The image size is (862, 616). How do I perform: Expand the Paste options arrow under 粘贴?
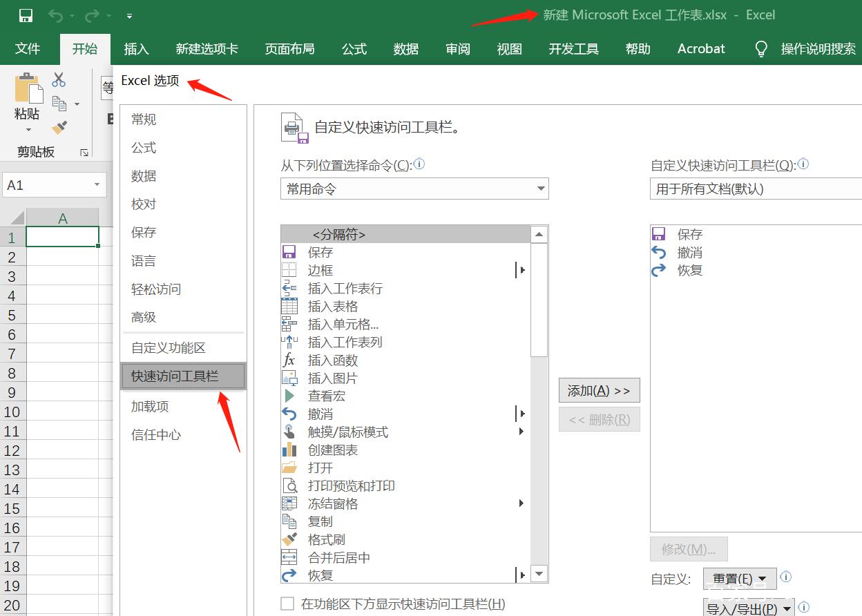[28, 130]
